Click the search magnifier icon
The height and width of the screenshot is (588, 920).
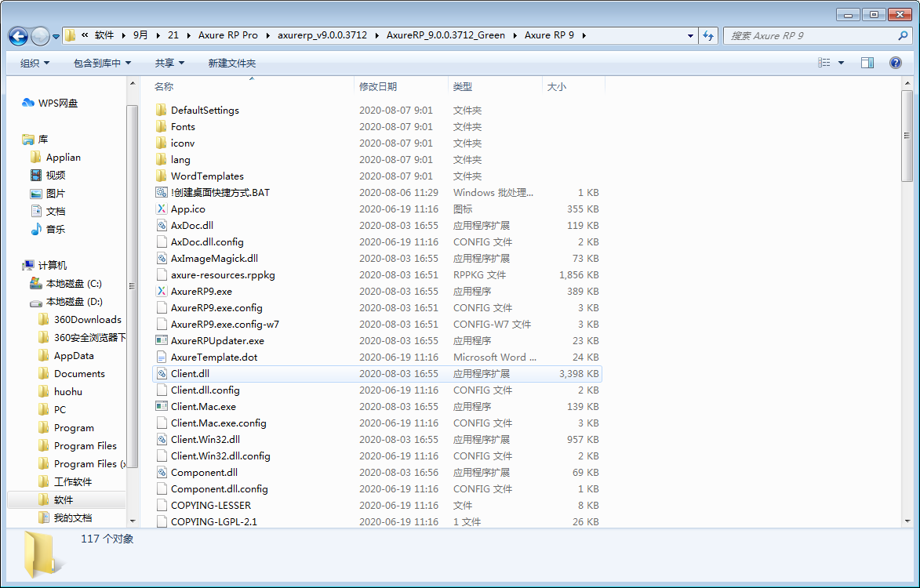pos(903,36)
